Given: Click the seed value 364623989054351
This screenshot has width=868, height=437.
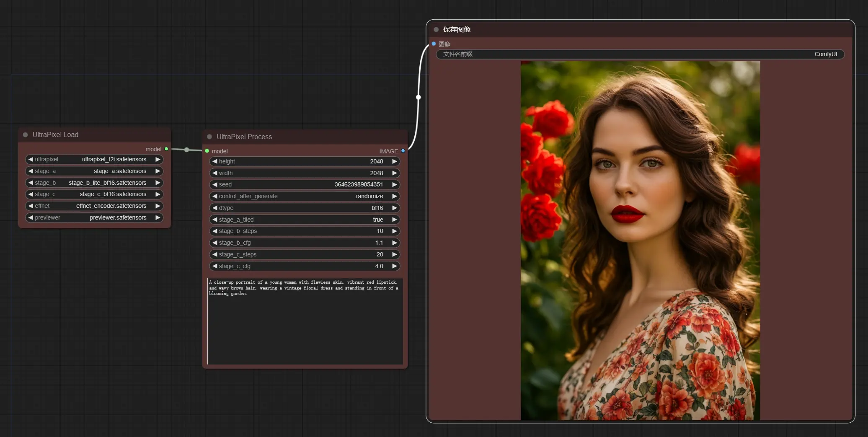Looking at the screenshot, I should pos(359,184).
